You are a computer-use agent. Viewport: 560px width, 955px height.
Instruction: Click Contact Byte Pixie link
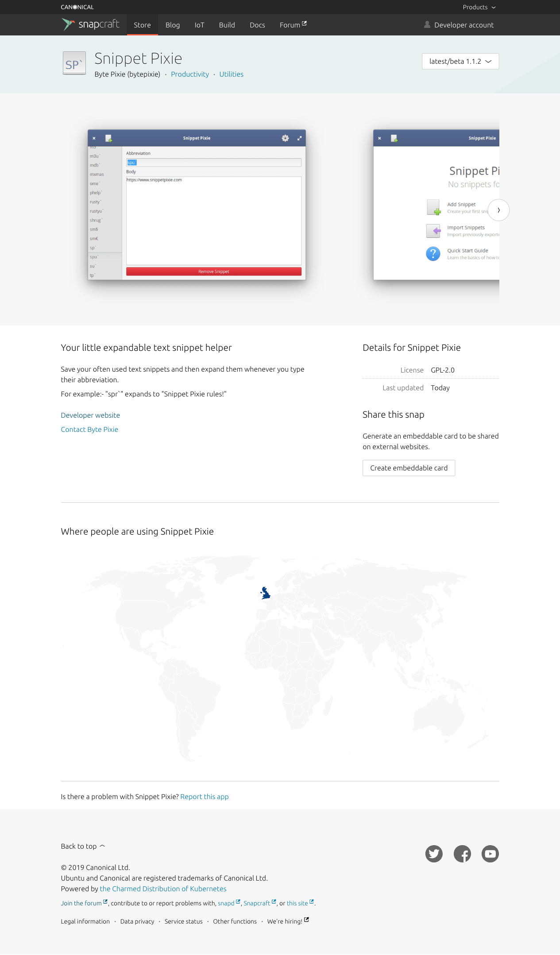pos(89,429)
